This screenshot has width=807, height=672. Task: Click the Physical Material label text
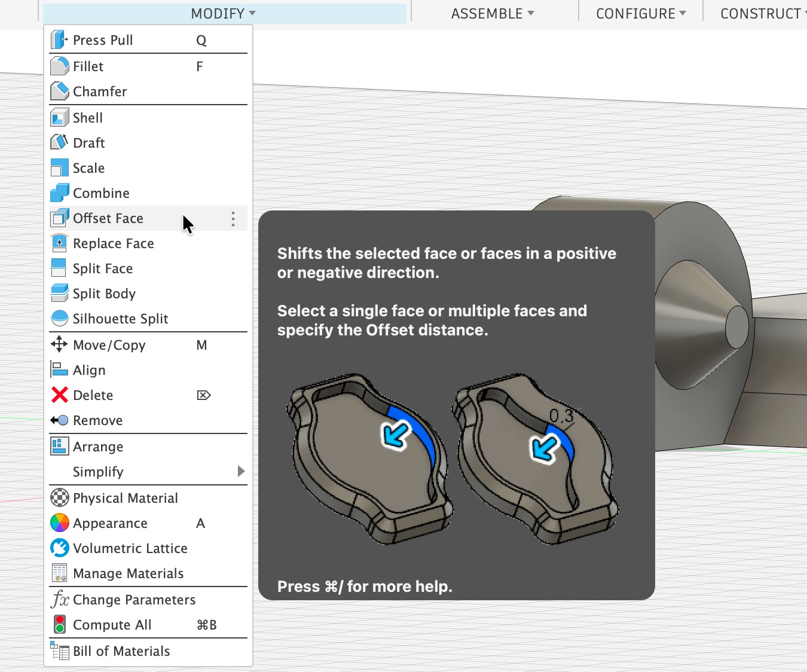point(126,498)
